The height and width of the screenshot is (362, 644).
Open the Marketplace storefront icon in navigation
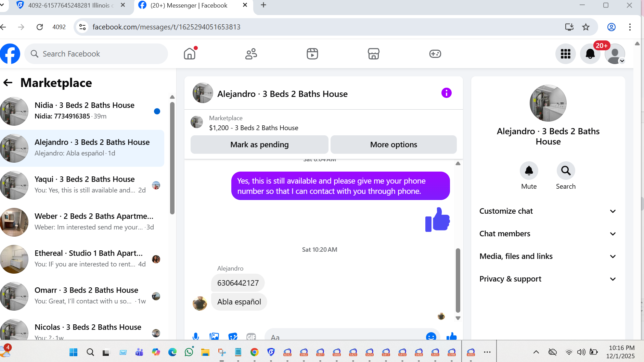(x=374, y=54)
